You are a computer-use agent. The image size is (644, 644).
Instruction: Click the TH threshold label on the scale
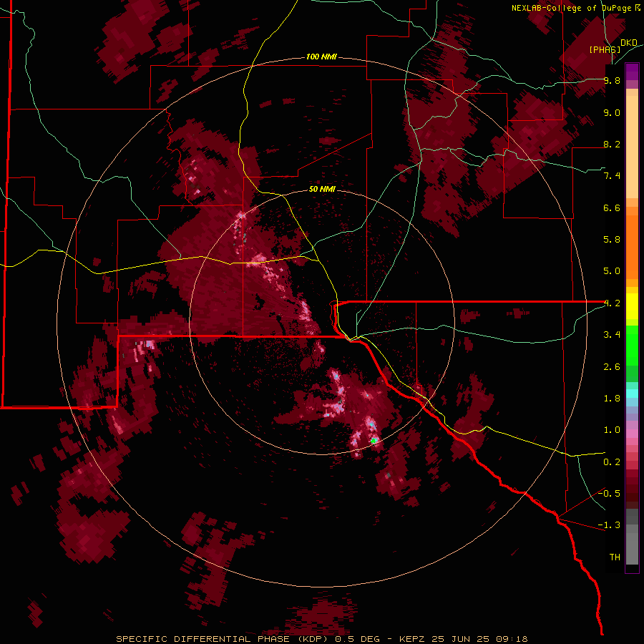(x=615, y=557)
